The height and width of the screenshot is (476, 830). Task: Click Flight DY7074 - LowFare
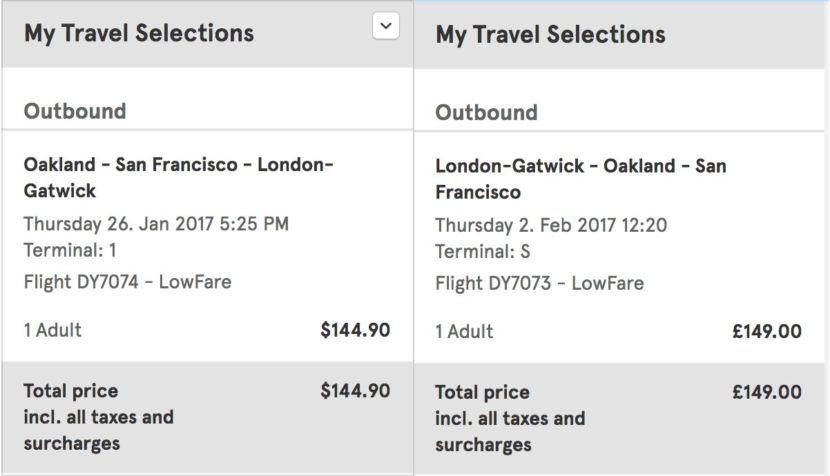[x=127, y=282]
